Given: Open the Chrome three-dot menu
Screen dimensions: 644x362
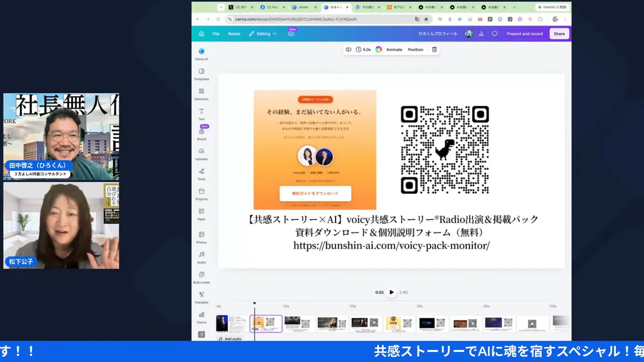Looking at the screenshot, I should pyautogui.click(x=566, y=19).
